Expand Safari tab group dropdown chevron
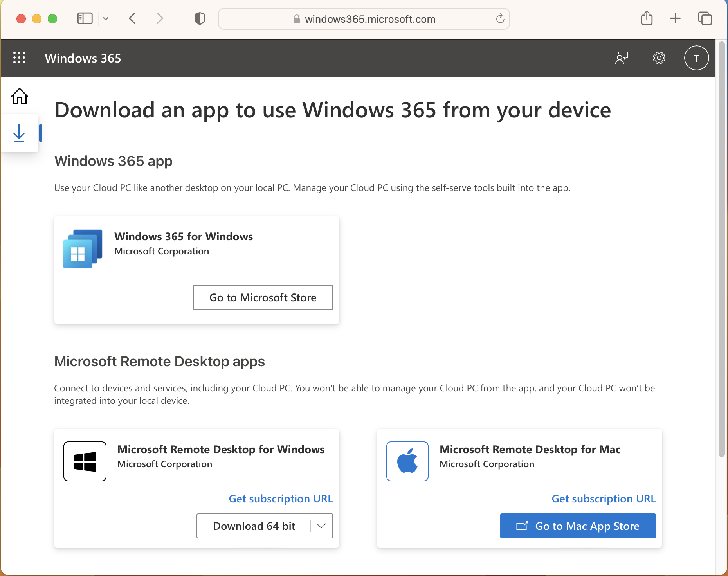Screen dimensions: 728x576 tap(106, 18)
